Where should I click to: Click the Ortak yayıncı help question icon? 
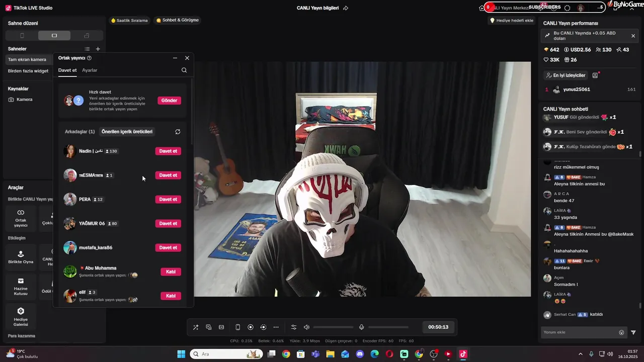(90, 58)
